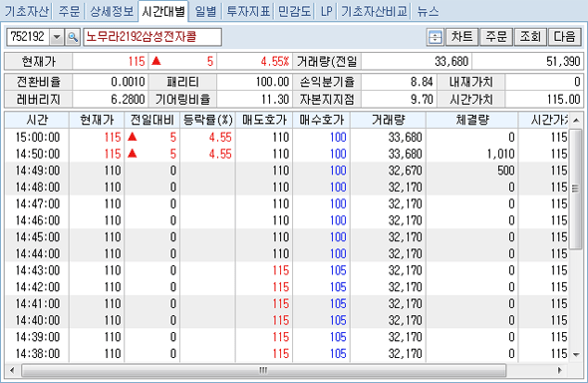Click the 전환비율 value 0.0010
The height and width of the screenshot is (383, 588).
[128, 82]
